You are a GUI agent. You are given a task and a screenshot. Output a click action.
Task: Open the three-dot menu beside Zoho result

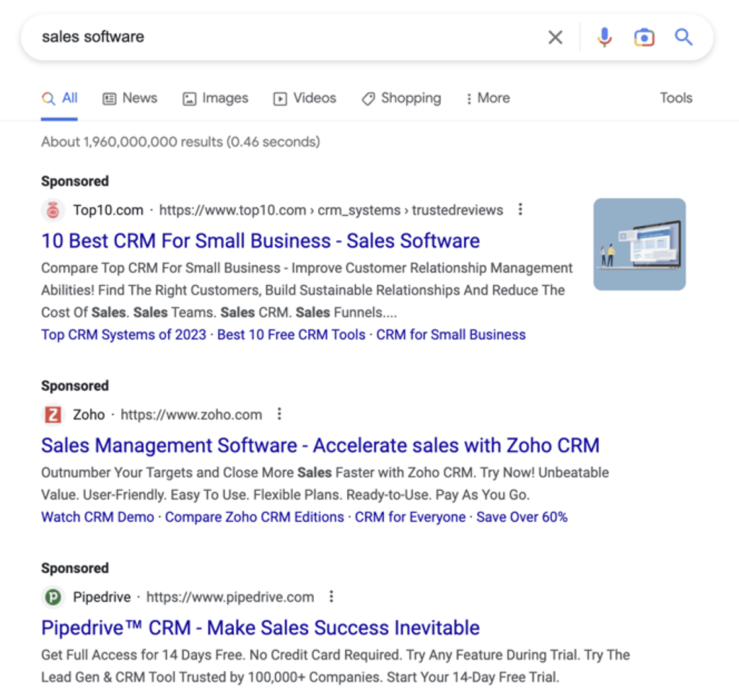pos(279,414)
